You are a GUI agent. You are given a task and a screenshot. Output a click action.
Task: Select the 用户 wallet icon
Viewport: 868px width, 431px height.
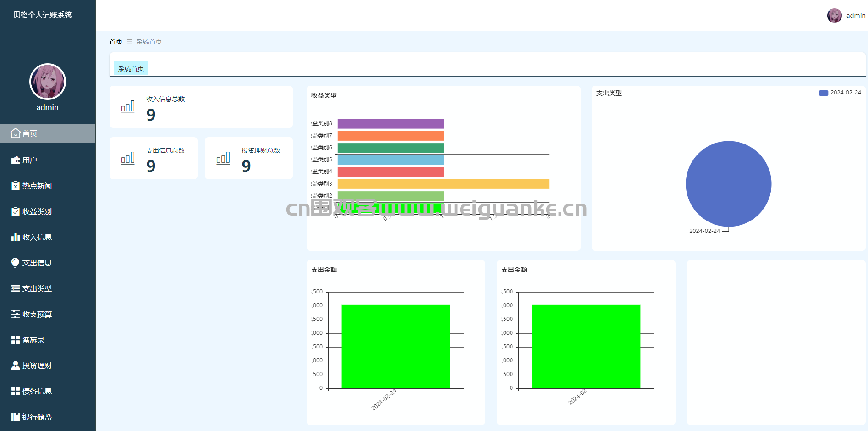(x=16, y=160)
